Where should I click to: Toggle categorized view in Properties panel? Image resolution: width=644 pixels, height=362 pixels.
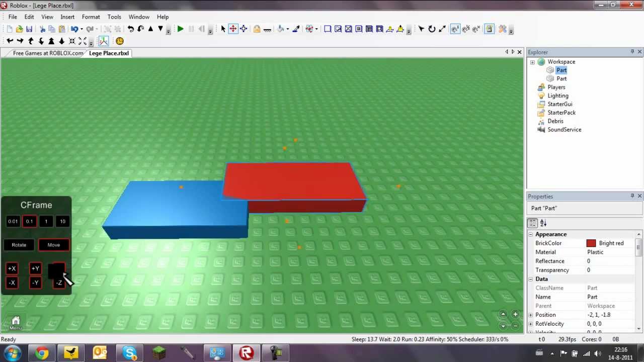[533, 224]
